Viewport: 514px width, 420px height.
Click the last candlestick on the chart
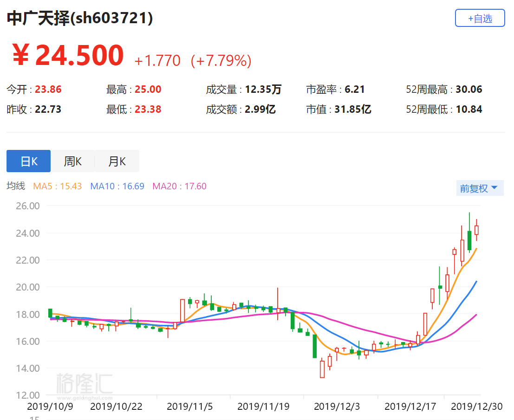(x=477, y=230)
